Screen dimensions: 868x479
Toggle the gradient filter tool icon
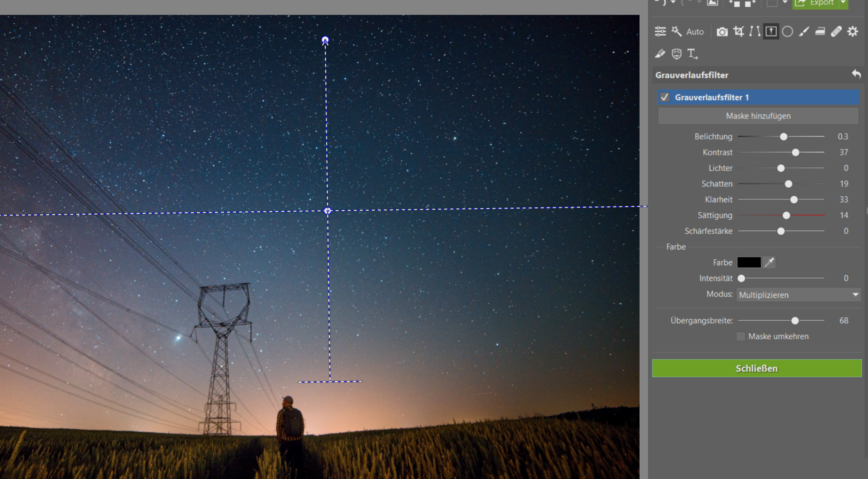click(771, 31)
